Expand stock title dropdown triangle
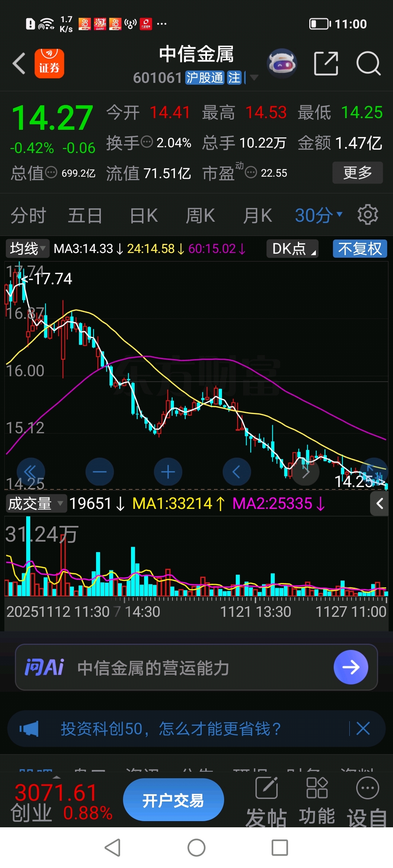393x868 pixels. pos(254,77)
